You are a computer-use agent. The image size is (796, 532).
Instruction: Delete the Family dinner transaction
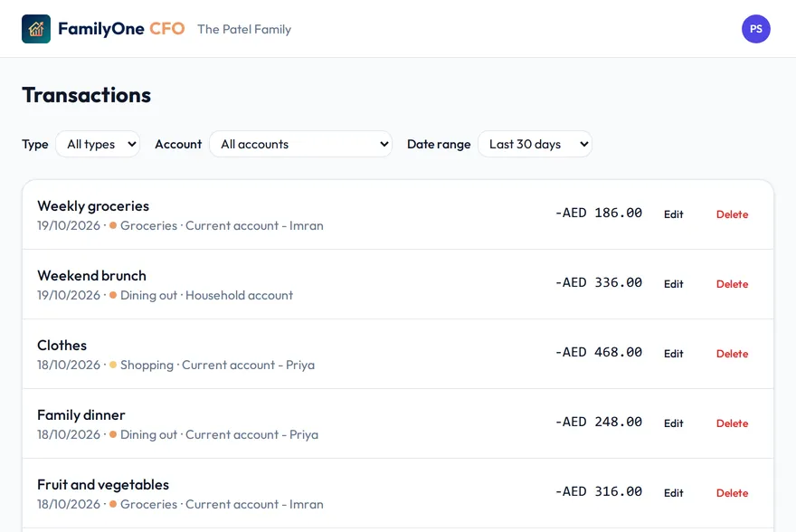[x=732, y=423]
